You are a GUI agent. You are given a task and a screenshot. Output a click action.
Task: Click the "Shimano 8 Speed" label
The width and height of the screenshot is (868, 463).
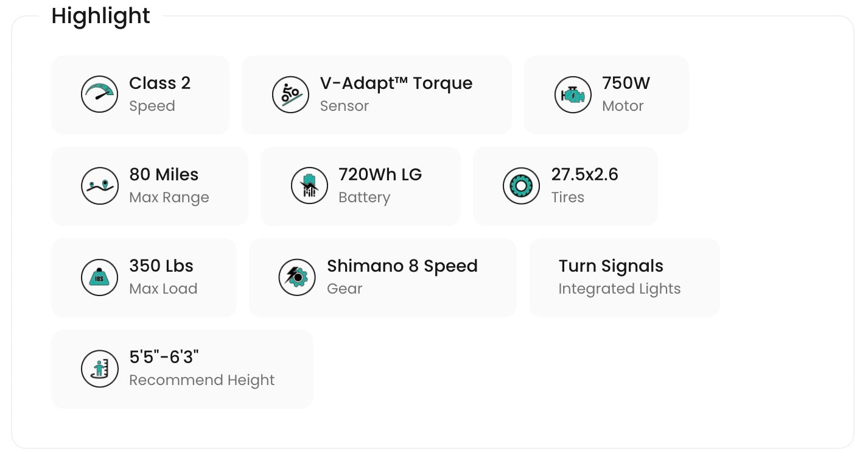(x=402, y=266)
